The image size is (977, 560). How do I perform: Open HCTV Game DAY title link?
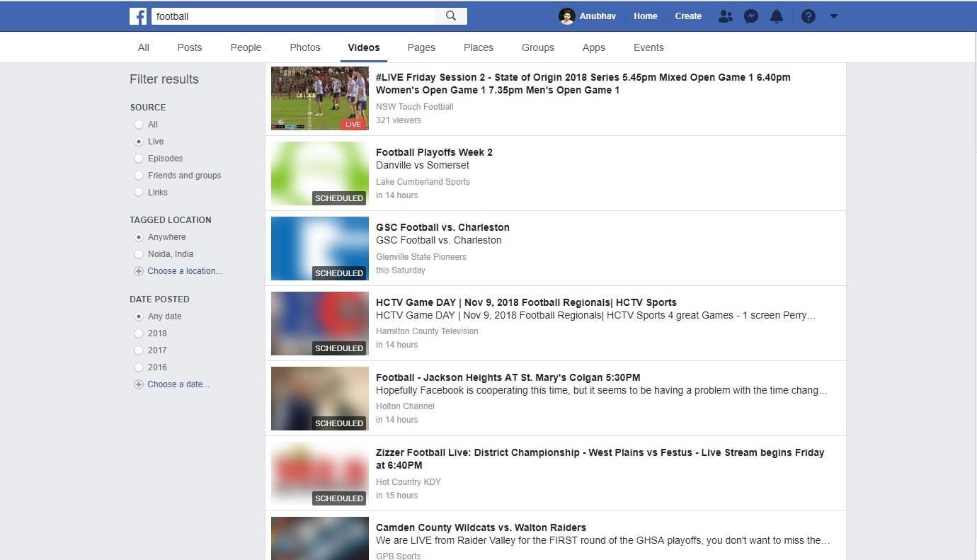pyautogui.click(x=526, y=302)
